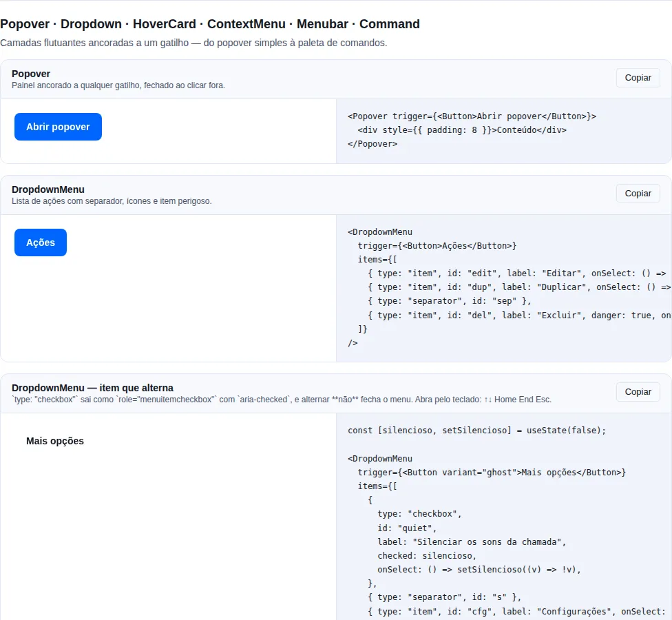Click the description mentioning role="menuitemcheckbox"
Screen dimensions: 672x620
tap(282, 400)
